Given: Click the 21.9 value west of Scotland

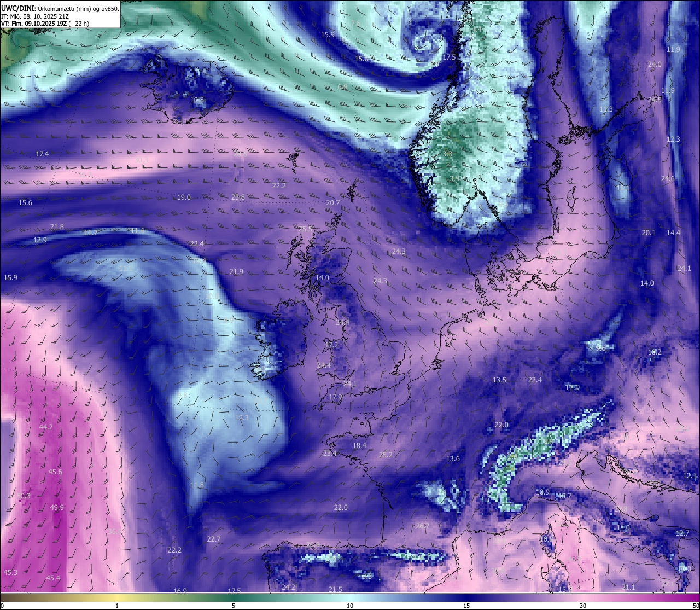Looking at the screenshot, I should pos(236,272).
